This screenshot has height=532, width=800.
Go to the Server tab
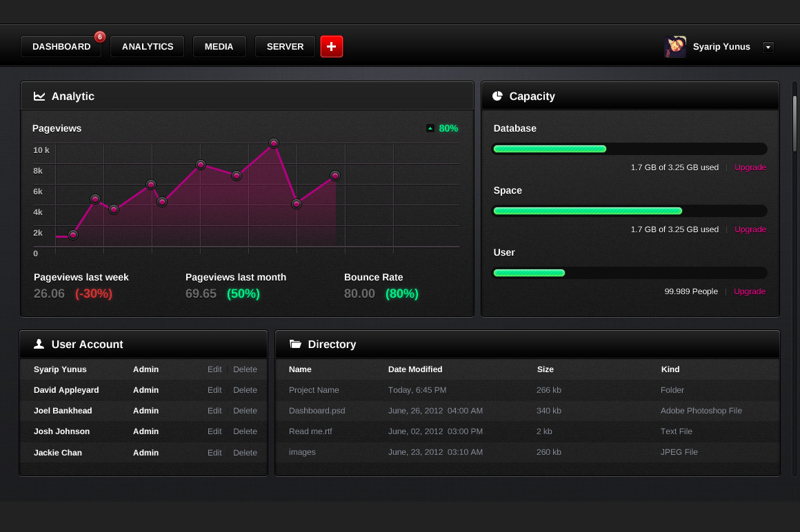[285, 47]
